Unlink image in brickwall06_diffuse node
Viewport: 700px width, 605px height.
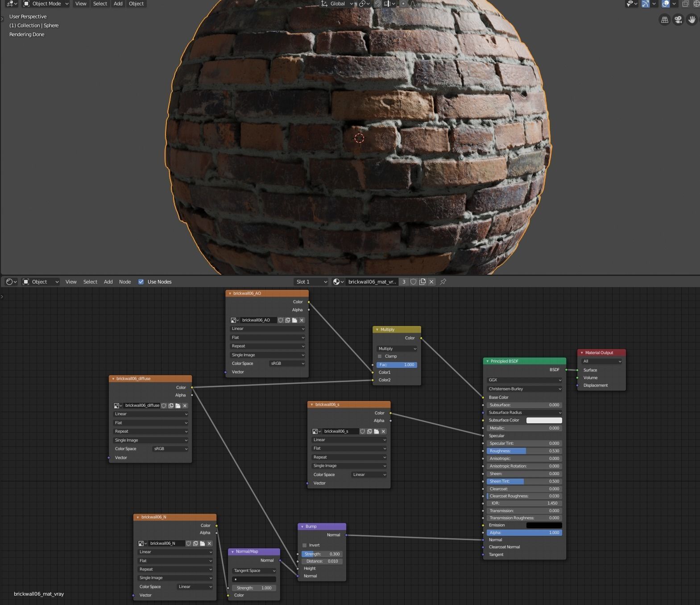[x=185, y=405]
